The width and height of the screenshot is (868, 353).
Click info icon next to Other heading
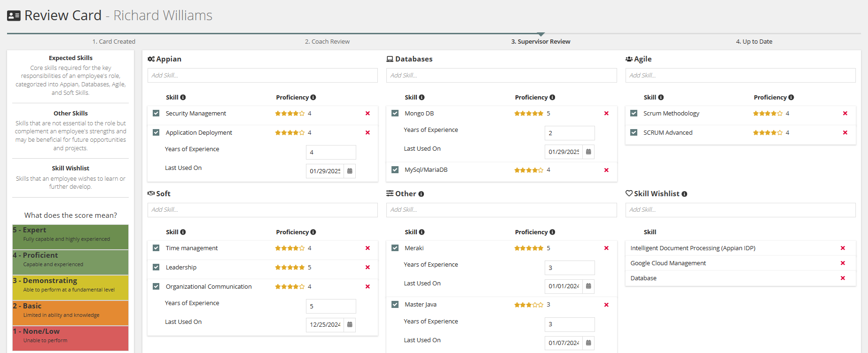(421, 194)
